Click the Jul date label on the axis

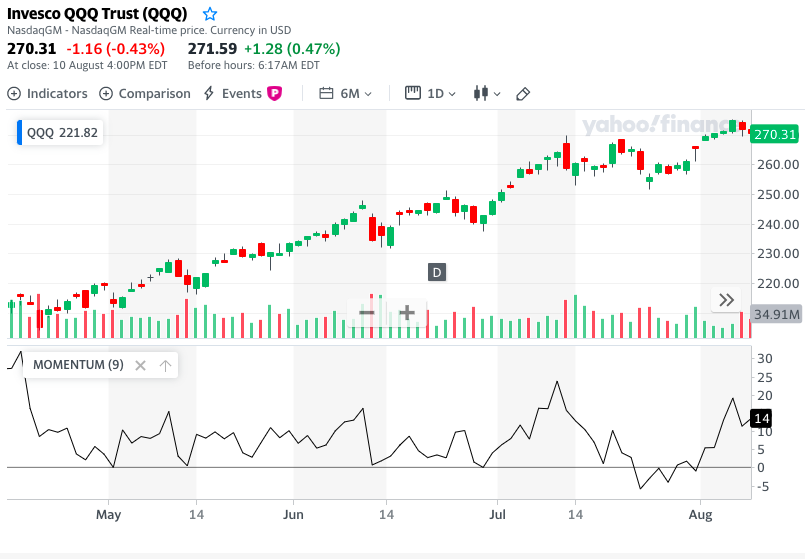[497, 514]
